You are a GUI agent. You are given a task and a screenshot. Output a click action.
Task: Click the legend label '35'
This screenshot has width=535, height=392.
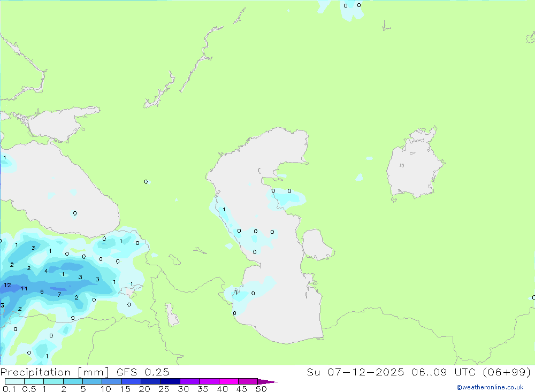coord(203,389)
